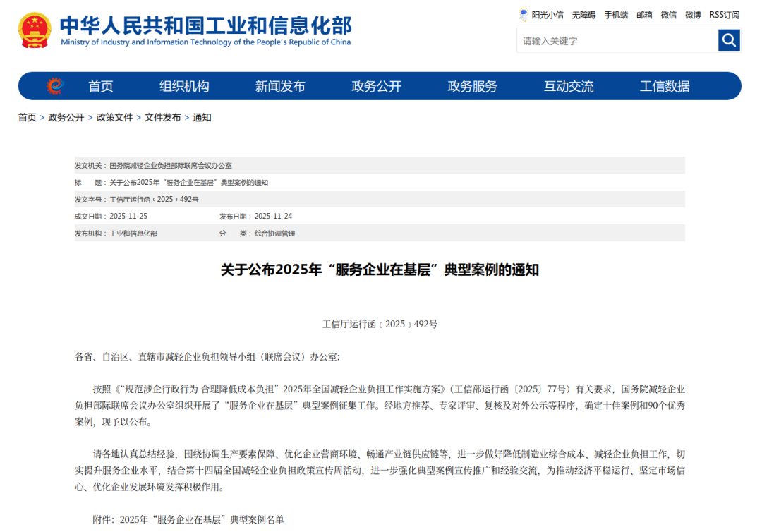Open the 微信 link in header
This screenshot has width=762, height=532.
click(668, 15)
